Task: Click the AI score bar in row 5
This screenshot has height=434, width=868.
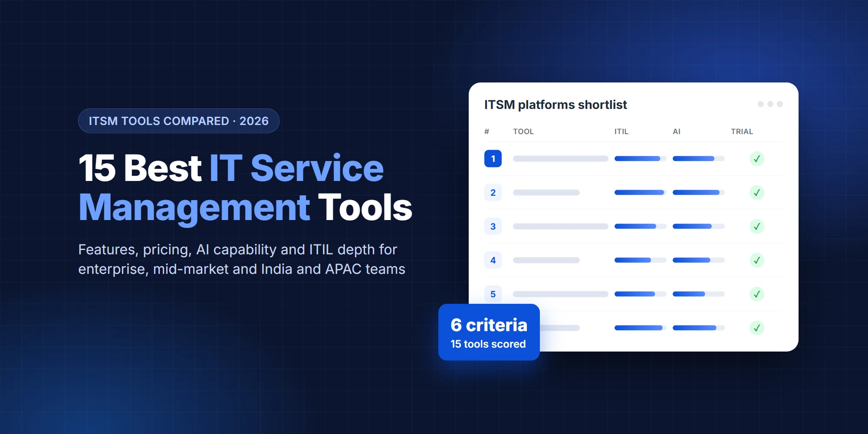Action: 699,294
